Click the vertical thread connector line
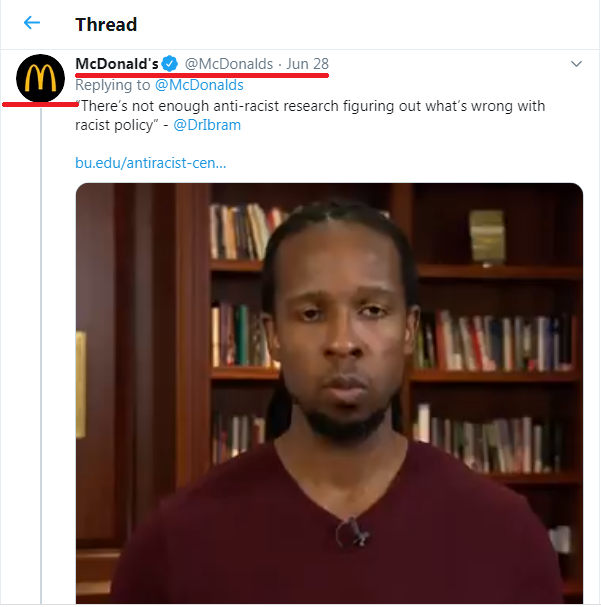 click(41, 354)
